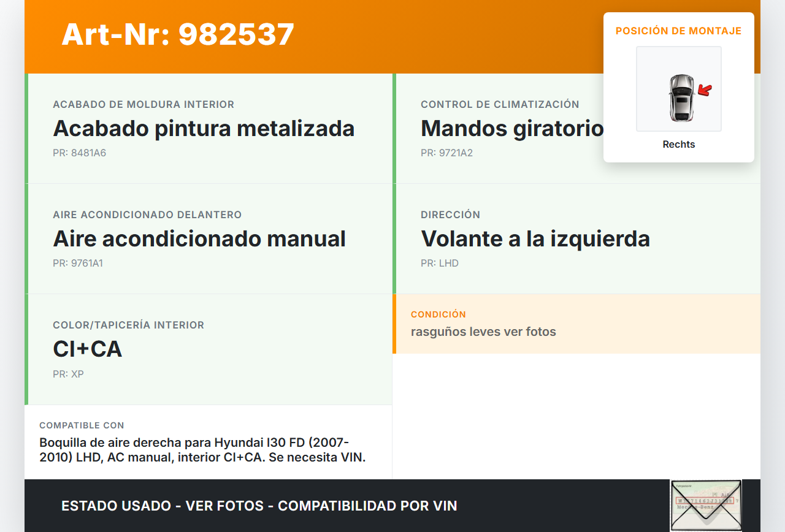Click the Rechts caption under car image

click(x=679, y=145)
